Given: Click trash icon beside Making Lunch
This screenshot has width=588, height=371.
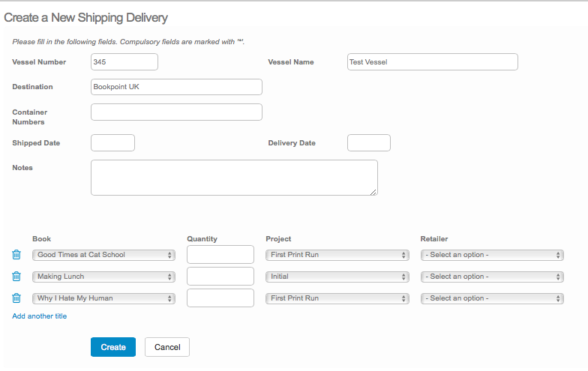Looking at the screenshot, I should [x=16, y=277].
